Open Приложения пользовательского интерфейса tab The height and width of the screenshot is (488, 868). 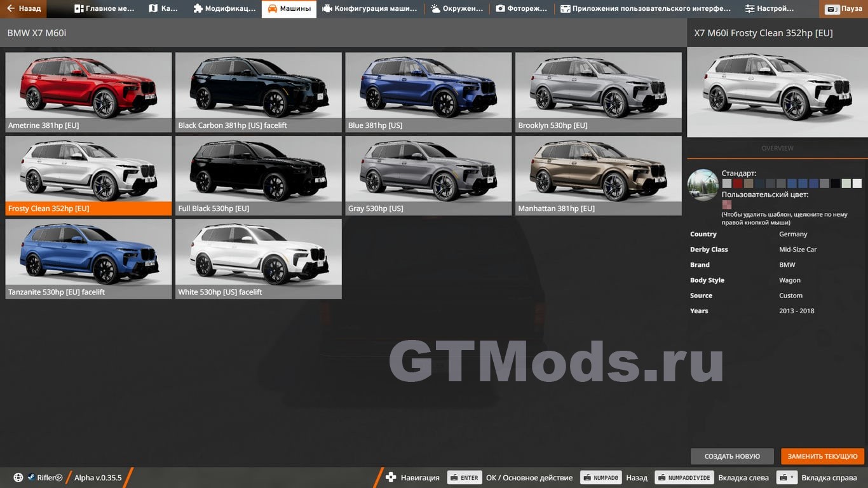click(646, 9)
